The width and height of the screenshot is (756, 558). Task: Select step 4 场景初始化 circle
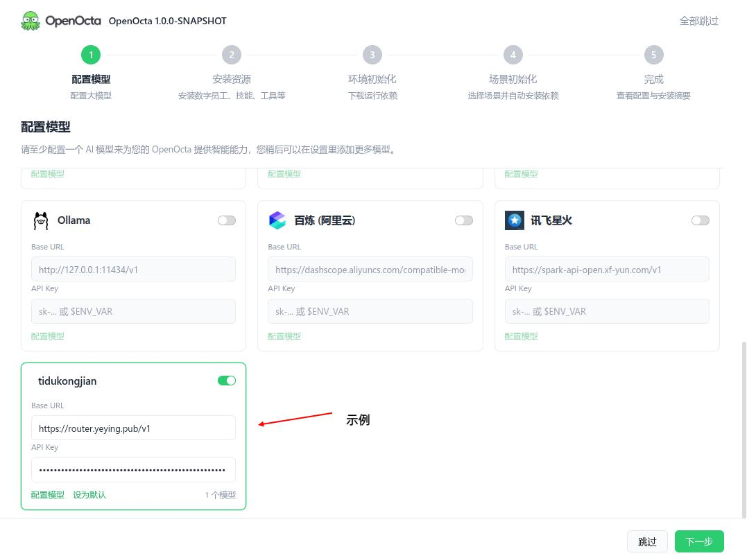tap(513, 55)
